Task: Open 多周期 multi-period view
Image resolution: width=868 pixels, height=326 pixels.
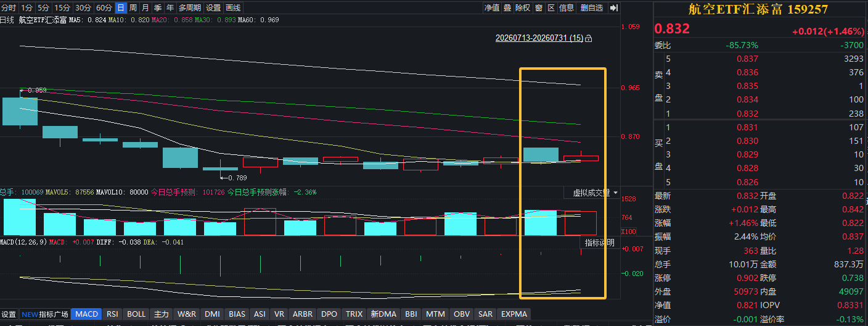Action: pos(190,8)
